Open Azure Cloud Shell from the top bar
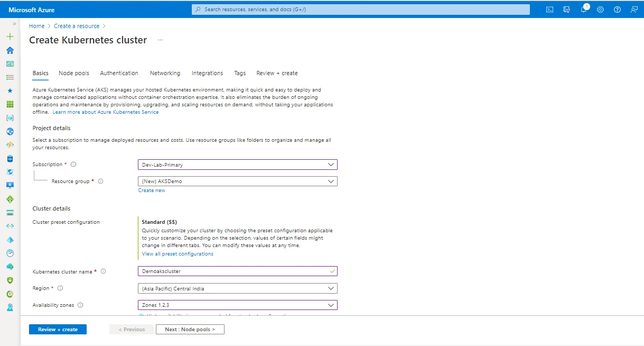644x346 pixels. point(549,9)
